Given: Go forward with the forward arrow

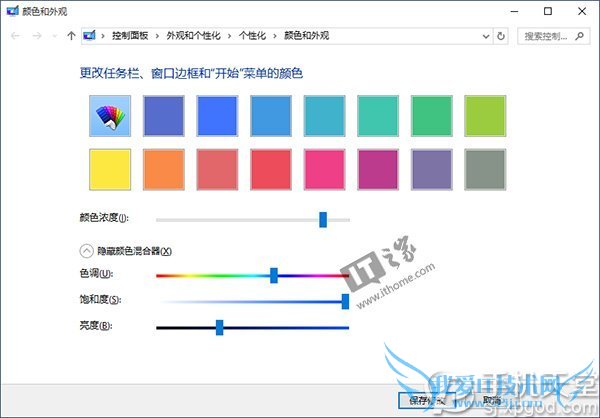Looking at the screenshot, I should pos(37,36).
